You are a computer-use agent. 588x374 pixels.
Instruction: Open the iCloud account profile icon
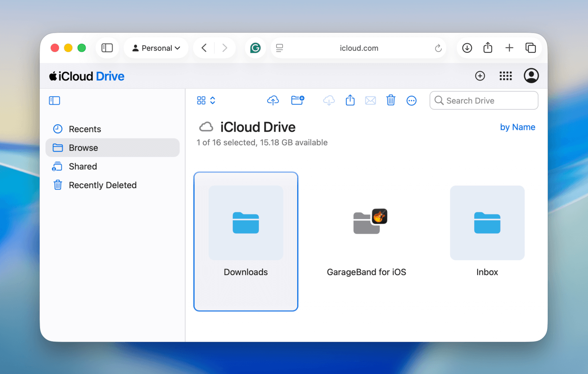(x=531, y=76)
